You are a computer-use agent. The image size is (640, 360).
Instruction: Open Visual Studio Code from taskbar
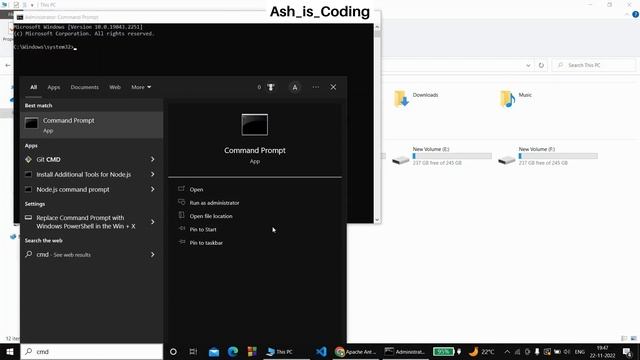pos(321,351)
